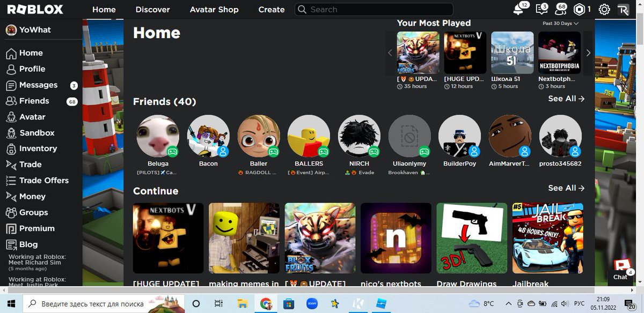This screenshot has width=644, height=313.
Task: Open Friends in the left sidebar
Action: [27, 101]
